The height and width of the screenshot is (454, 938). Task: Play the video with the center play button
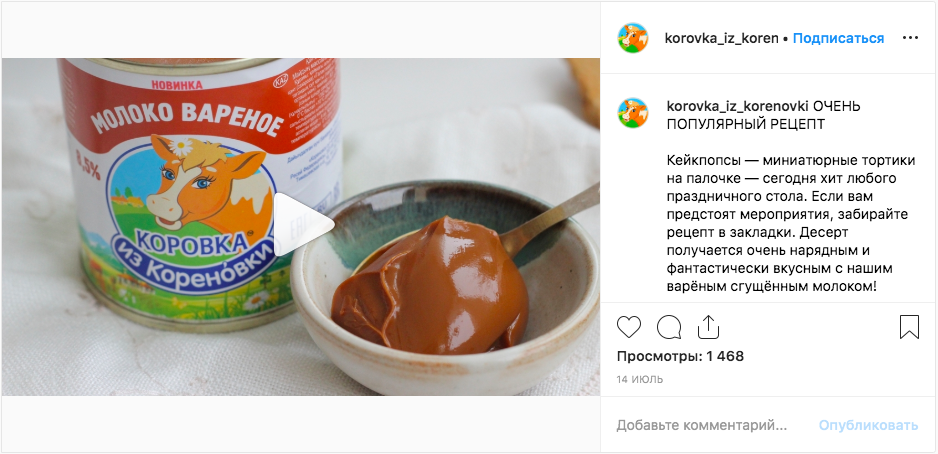(x=303, y=225)
